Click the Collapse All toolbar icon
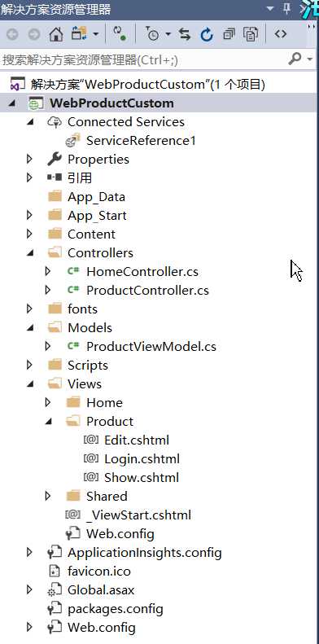 tap(229, 34)
